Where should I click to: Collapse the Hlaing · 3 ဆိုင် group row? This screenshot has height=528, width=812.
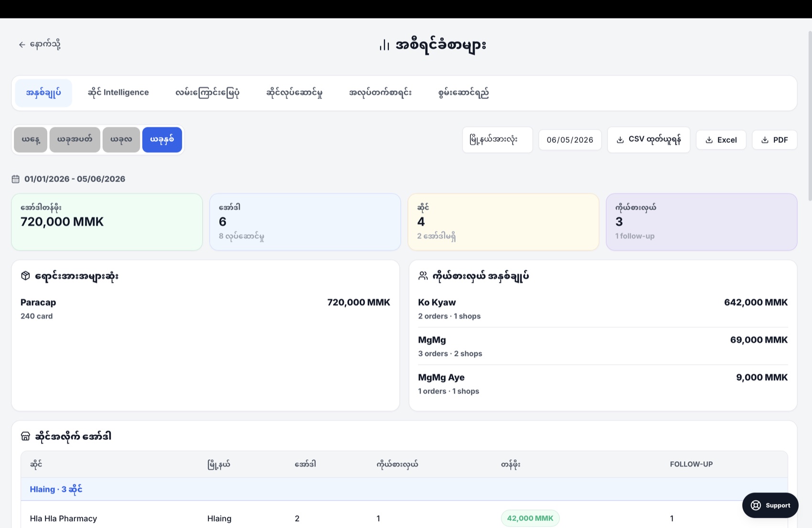pos(404,489)
